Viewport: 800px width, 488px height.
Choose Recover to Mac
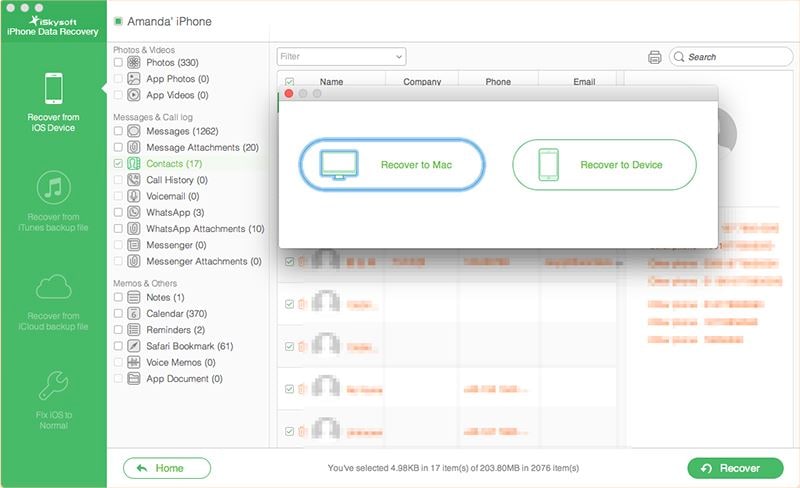(392, 164)
